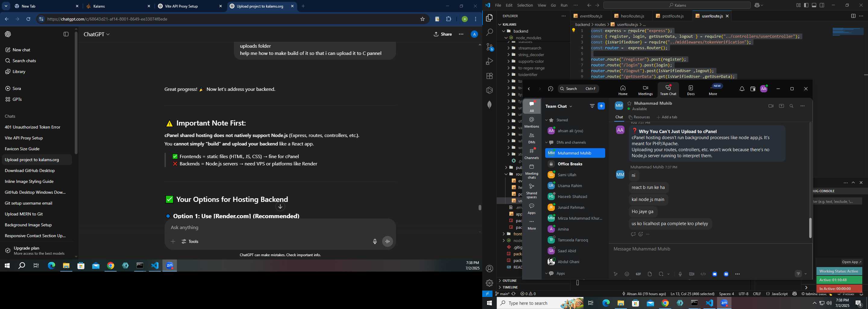This screenshot has width=868, height=309.
Task: Toggle VS Code bottom panel layout button
Action: (x=814, y=5)
